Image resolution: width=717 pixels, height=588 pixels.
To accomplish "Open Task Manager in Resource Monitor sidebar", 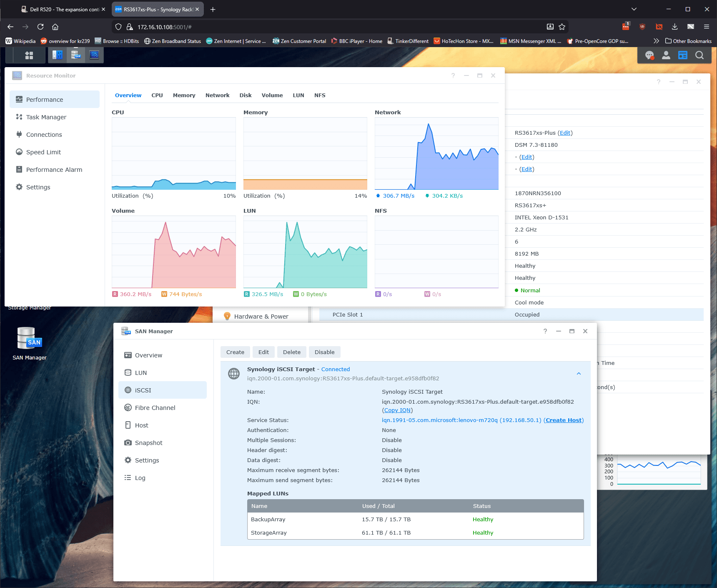I will click(46, 117).
